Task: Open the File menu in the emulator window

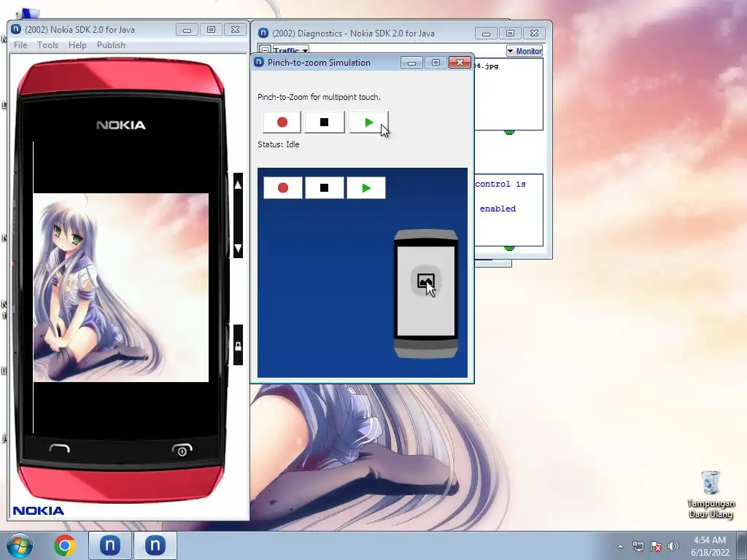Action: pos(20,44)
